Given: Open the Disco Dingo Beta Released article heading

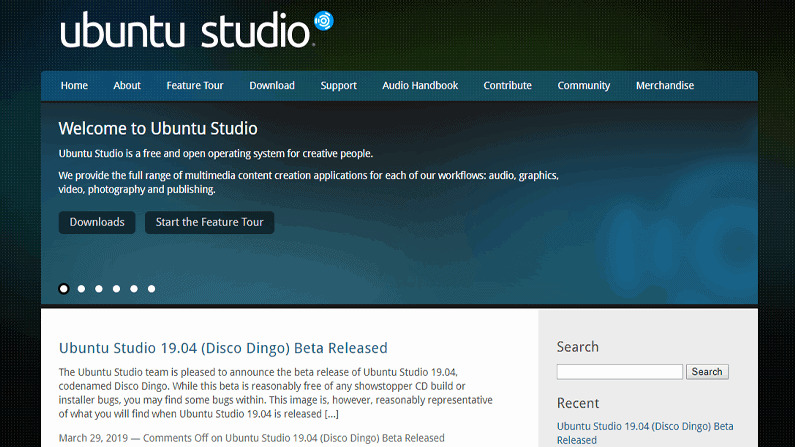Looking at the screenshot, I should (223, 348).
